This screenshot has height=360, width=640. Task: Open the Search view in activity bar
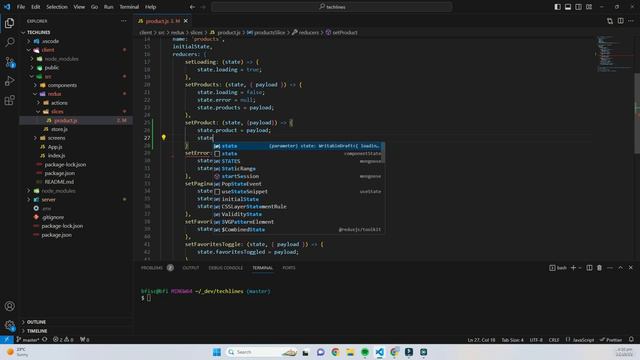9,42
